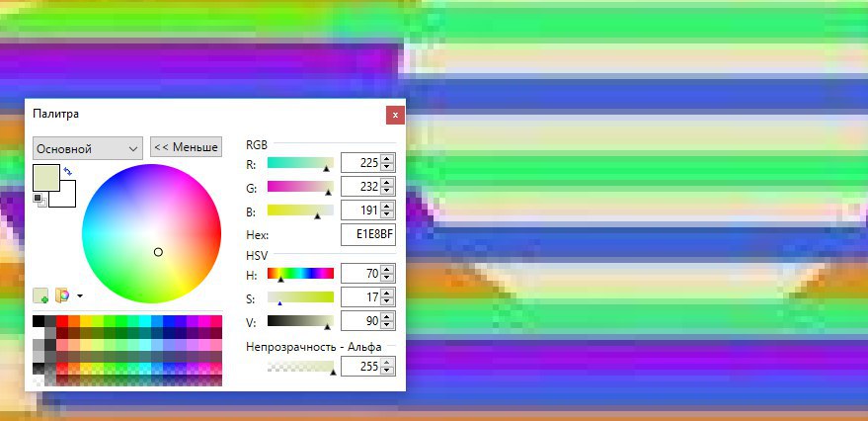
Task: Open the Основной color selection dropdown
Action: [88, 149]
